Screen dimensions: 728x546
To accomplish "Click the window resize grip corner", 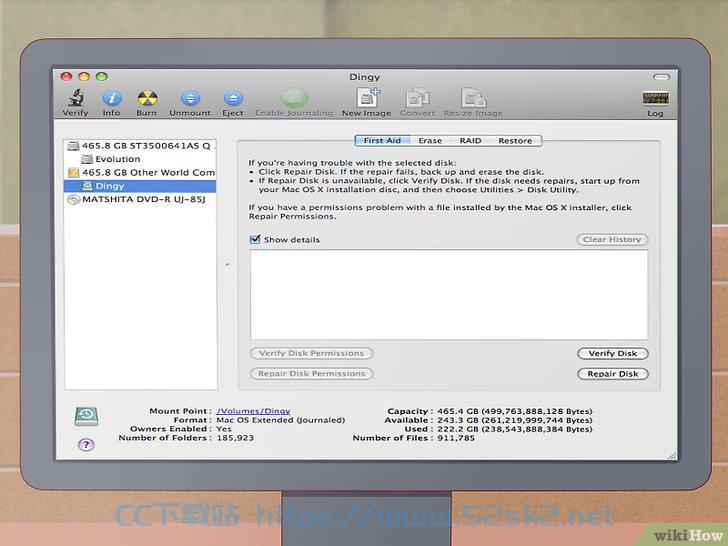I will [x=672, y=455].
